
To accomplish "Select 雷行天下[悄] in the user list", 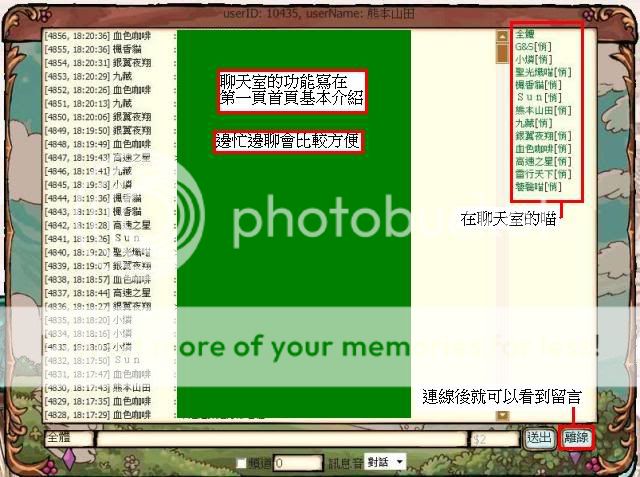I will point(543,174).
